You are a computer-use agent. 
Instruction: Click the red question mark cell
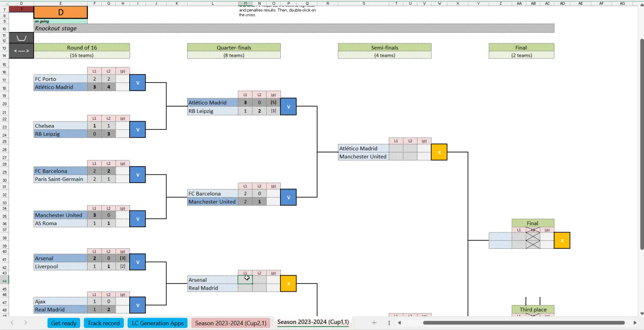21,9
